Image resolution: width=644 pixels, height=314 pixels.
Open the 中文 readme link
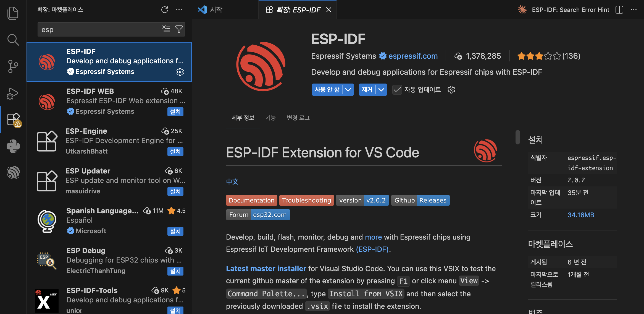pos(232,182)
